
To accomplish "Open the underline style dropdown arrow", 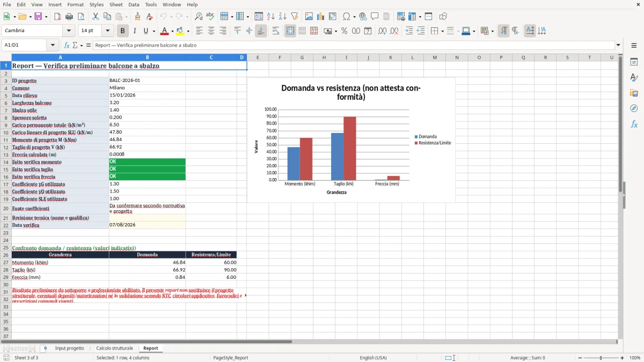I will tap(153, 31).
